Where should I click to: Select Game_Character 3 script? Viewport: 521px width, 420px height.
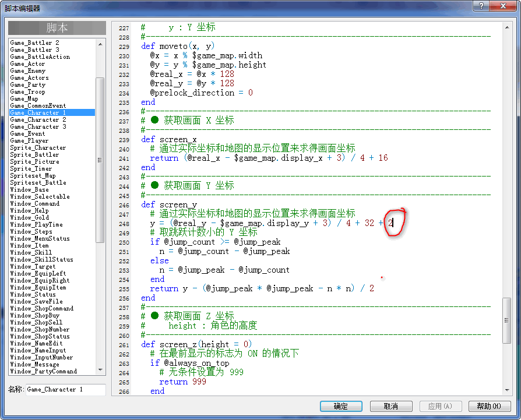pyautogui.click(x=38, y=126)
